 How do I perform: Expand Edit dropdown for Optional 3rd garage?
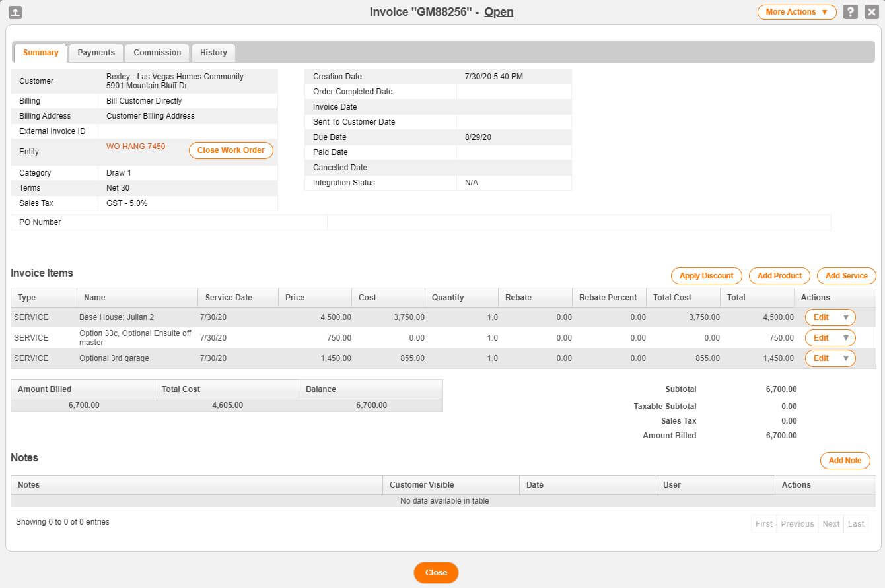[846, 358]
